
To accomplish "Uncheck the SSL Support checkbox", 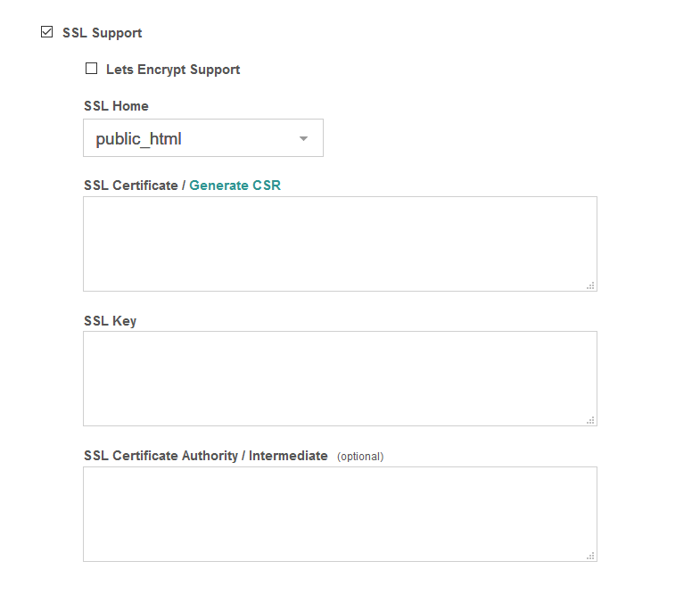I will pyautogui.click(x=47, y=33).
